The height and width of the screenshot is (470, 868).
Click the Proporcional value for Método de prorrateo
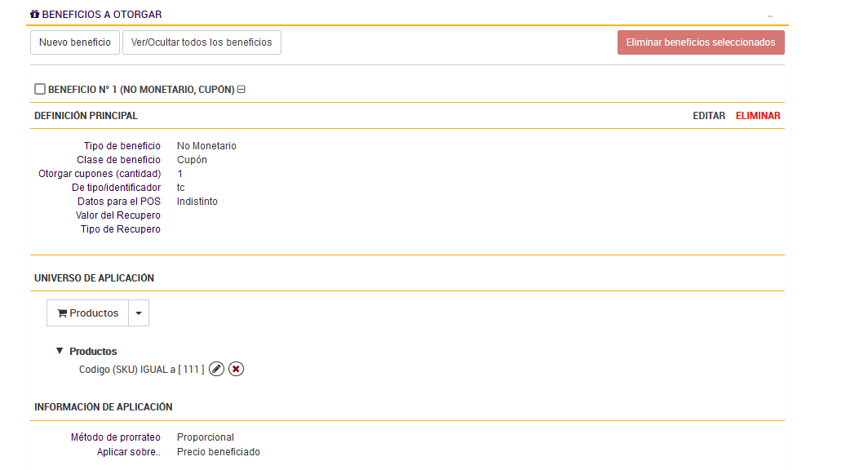point(206,437)
